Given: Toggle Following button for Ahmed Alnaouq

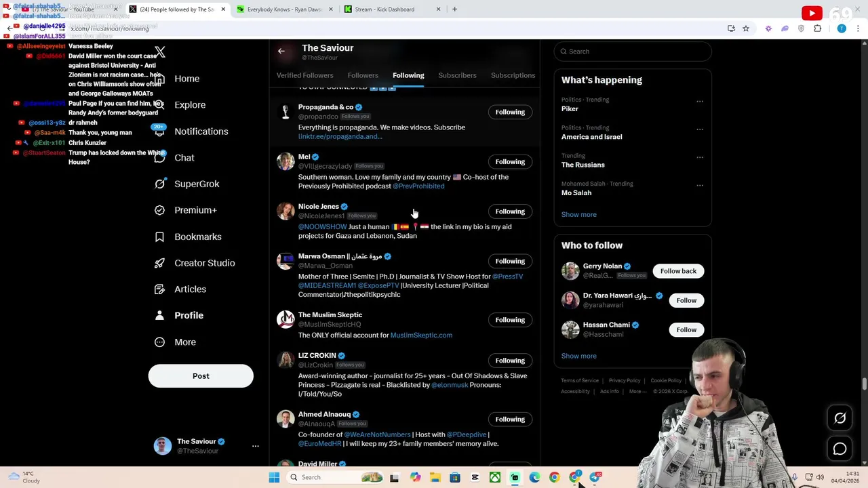Looking at the screenshot, I should (510, 419).
